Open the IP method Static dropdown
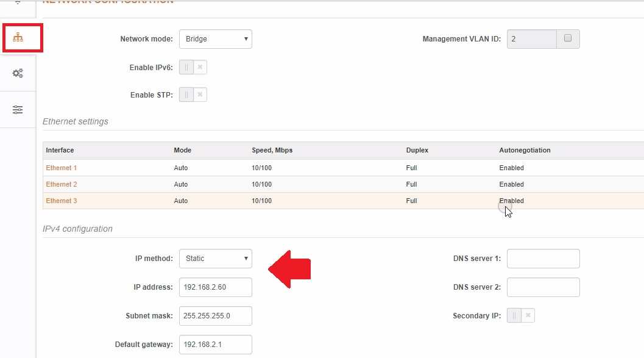Viewport: 644px width, 358px height. point(216,259)
